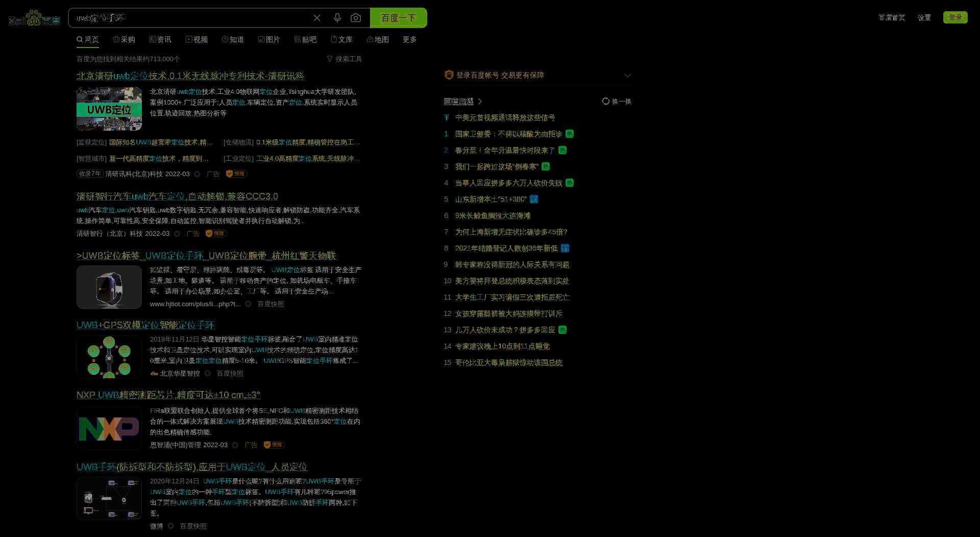The image size is (980, 537).
Task: Click inside the search input field
Action: (189, 18)
